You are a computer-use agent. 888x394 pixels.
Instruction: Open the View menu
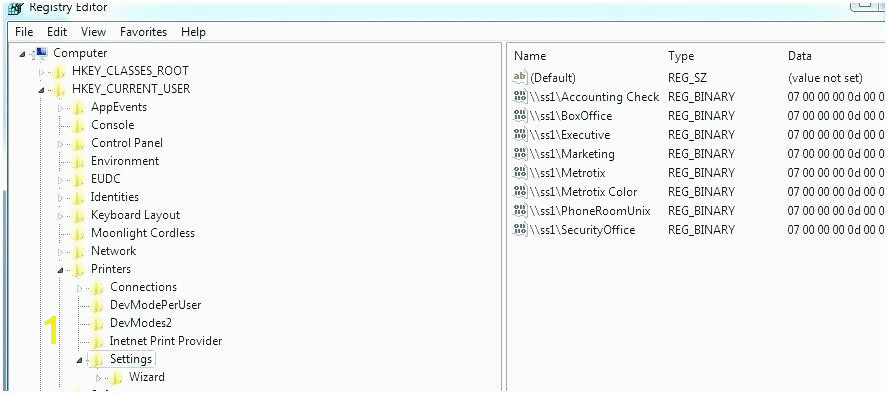(93, 32)
